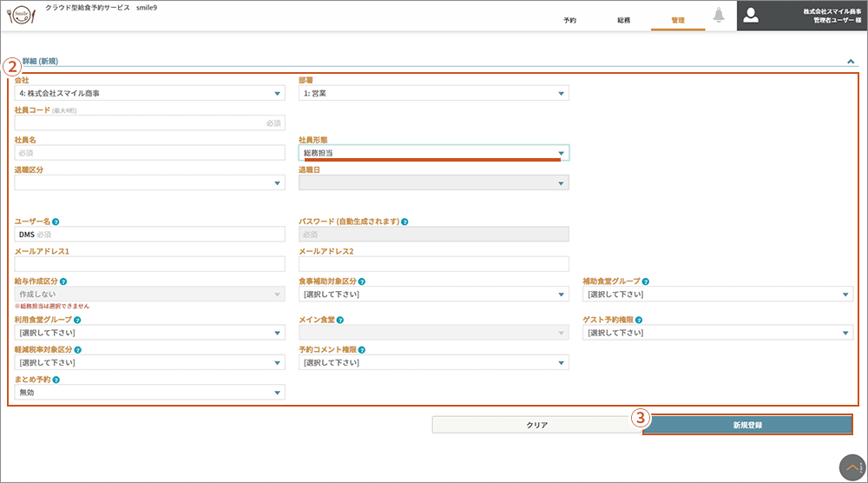Focus the ユーザー名 input field
Screen dimensions: 868x483
tap(149, 235)
